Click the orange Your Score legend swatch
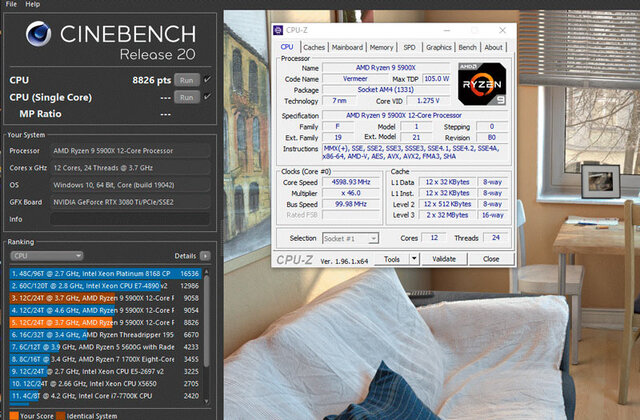The width and height of the screenshot is (640, 420). point(12,415)
